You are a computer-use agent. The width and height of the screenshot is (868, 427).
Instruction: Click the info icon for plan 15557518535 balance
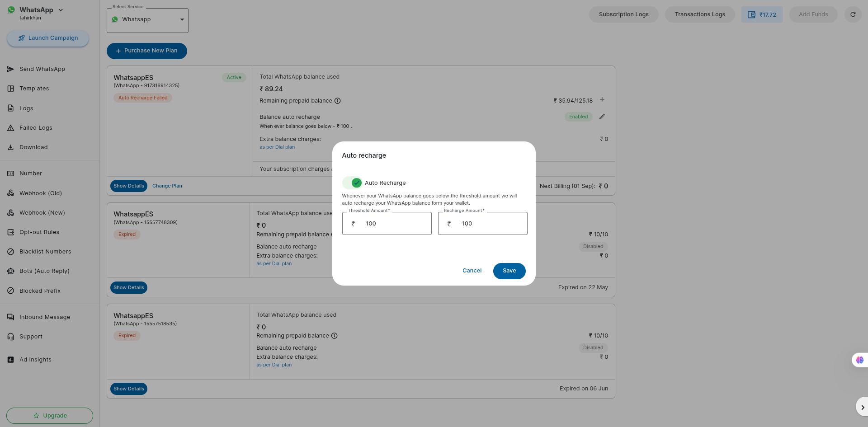(x=335, y=336)
